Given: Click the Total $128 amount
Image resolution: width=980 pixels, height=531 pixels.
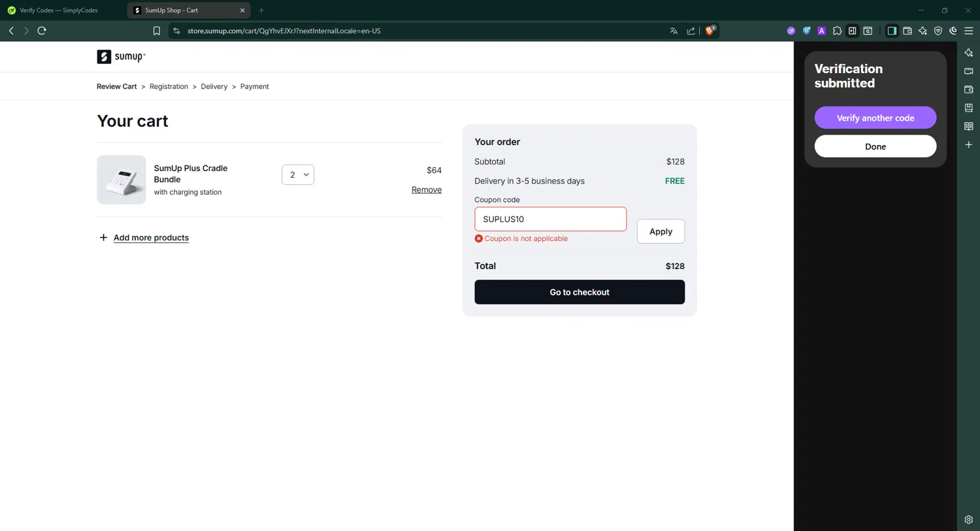Looking at the screenshot, I should tap(675, 266).
